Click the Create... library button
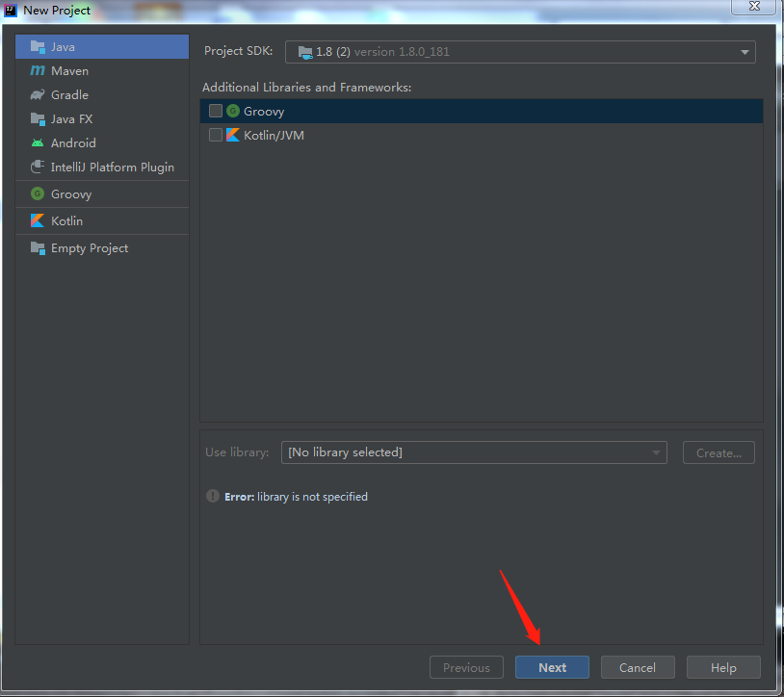Image resolution: width=784 pixels, height=697 pixels. 719,452
